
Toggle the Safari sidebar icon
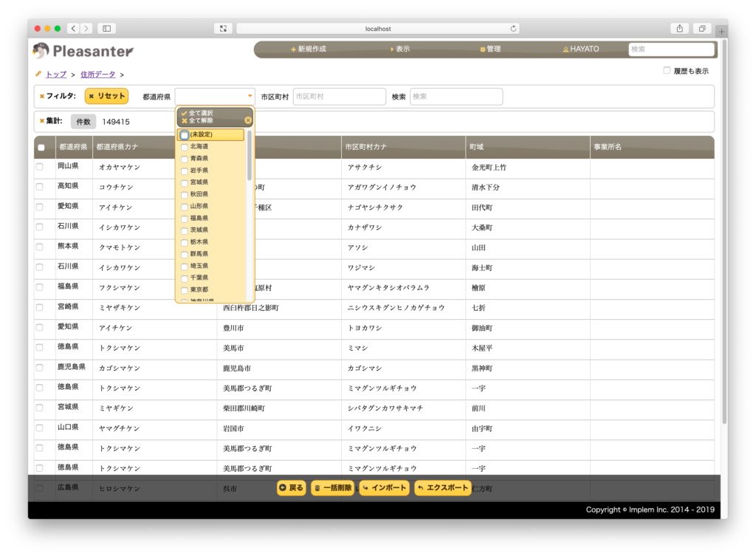pos(106,29)
